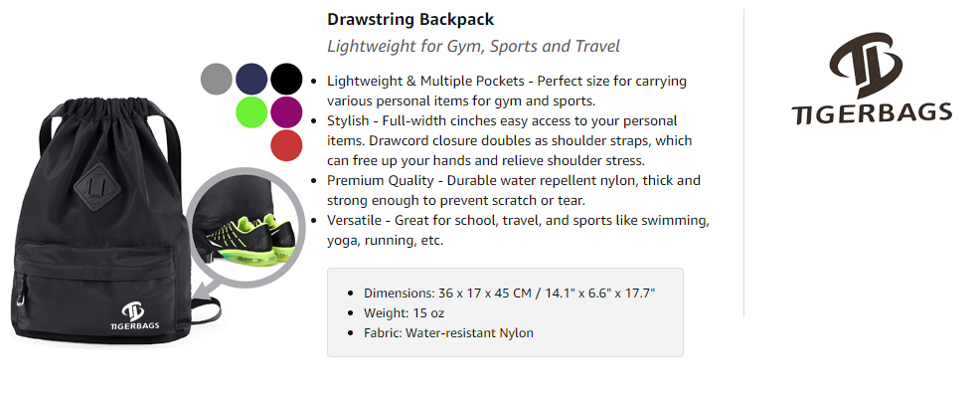The height and width of the screenshot is (395, 980).
Task: Pick the bright green color swatch
Action: 251,112
